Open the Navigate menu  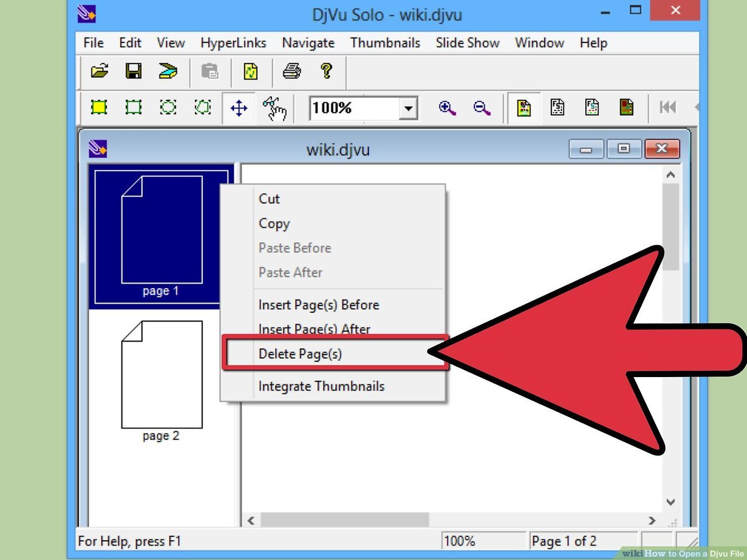coord(308,43)
